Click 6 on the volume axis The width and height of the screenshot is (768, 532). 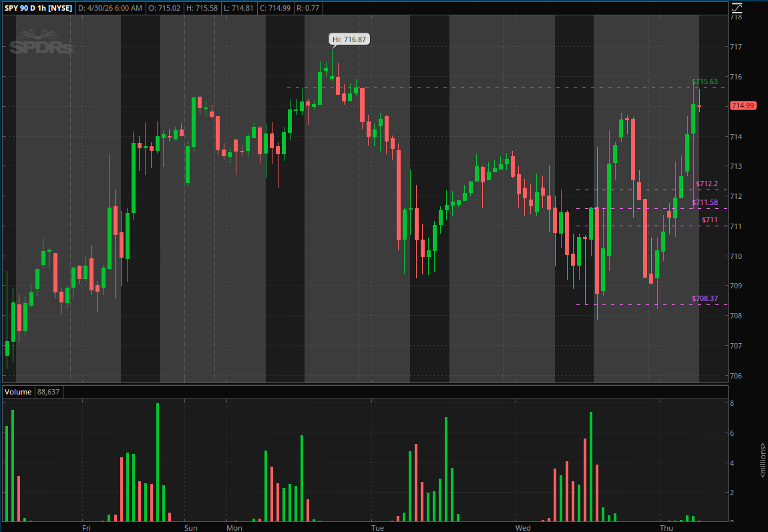[732, 433]
